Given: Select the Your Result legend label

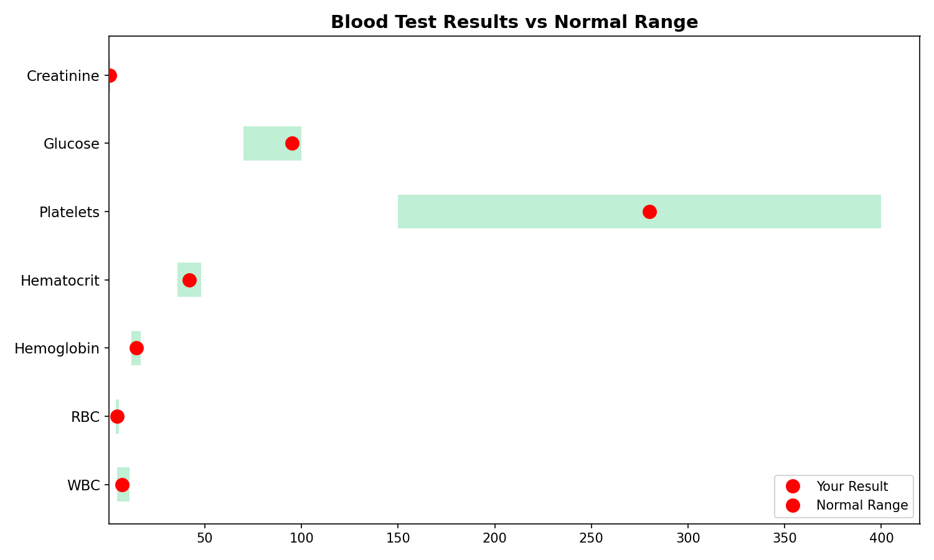Looking at the screenshot, I should pyautogui.click(x=852, y=487).
